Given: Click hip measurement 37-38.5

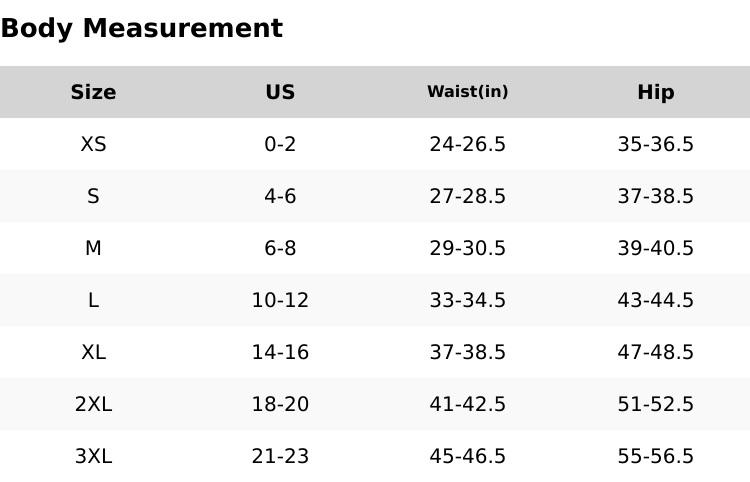Looking at the screenshot, I should click(655, 196).
